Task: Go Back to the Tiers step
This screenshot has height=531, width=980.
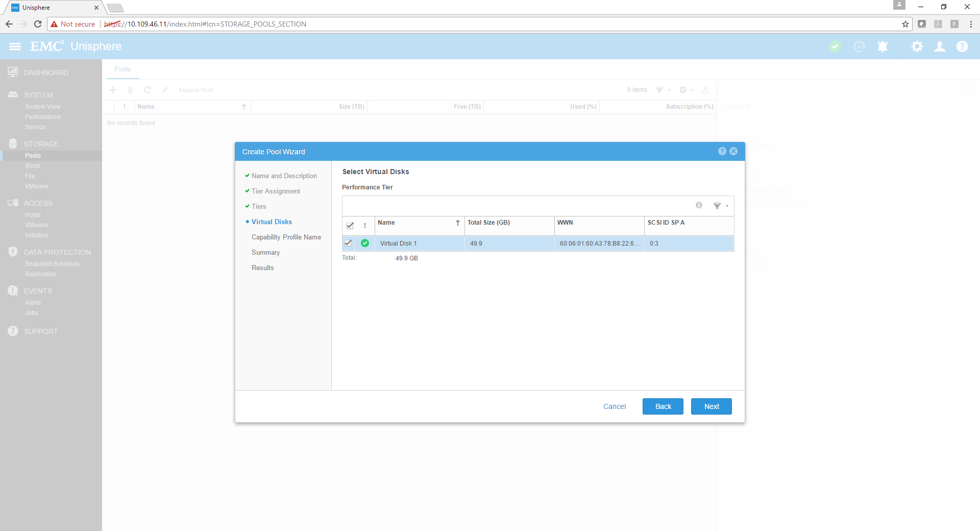Action: point(663,406)
